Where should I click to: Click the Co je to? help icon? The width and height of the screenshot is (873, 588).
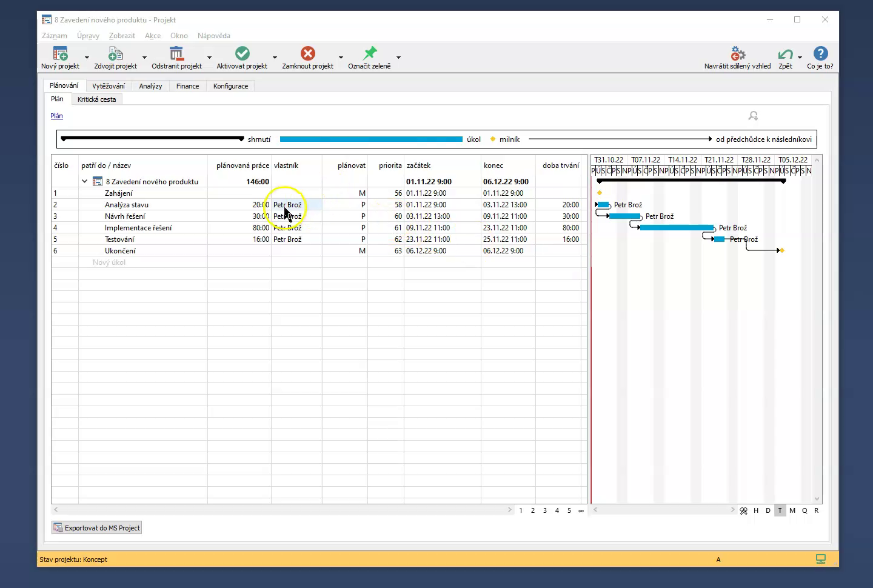(x=820, y=54)
